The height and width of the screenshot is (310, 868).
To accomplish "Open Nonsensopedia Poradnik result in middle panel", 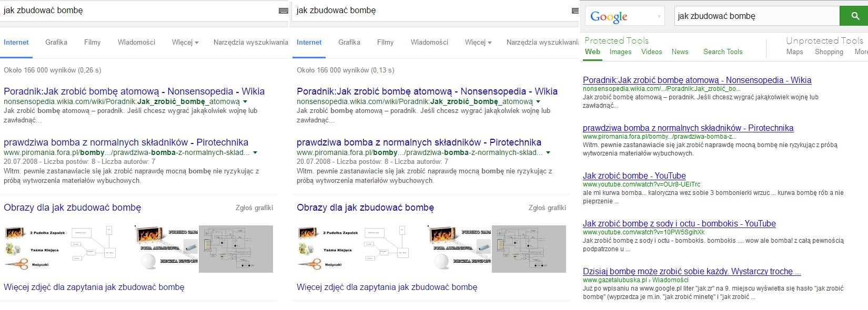I will (427, 91).
